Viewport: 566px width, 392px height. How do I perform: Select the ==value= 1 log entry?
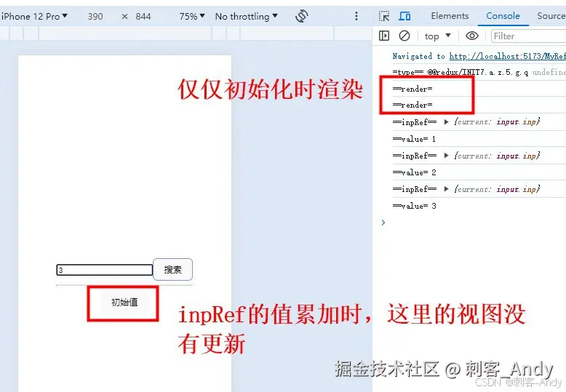pos(414,139)
